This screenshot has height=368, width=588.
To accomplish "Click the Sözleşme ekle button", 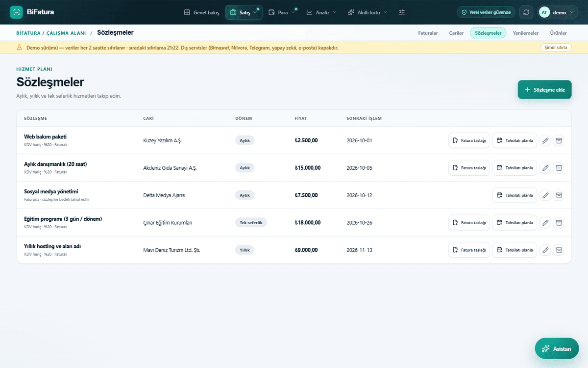I will (544, 90).
